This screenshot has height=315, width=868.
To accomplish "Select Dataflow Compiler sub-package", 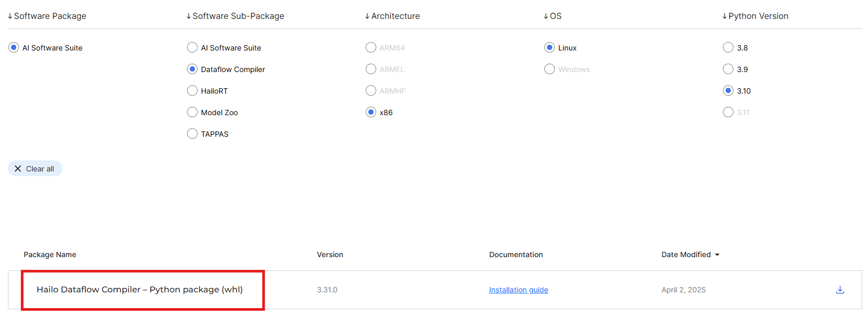I will pos(192,69).
